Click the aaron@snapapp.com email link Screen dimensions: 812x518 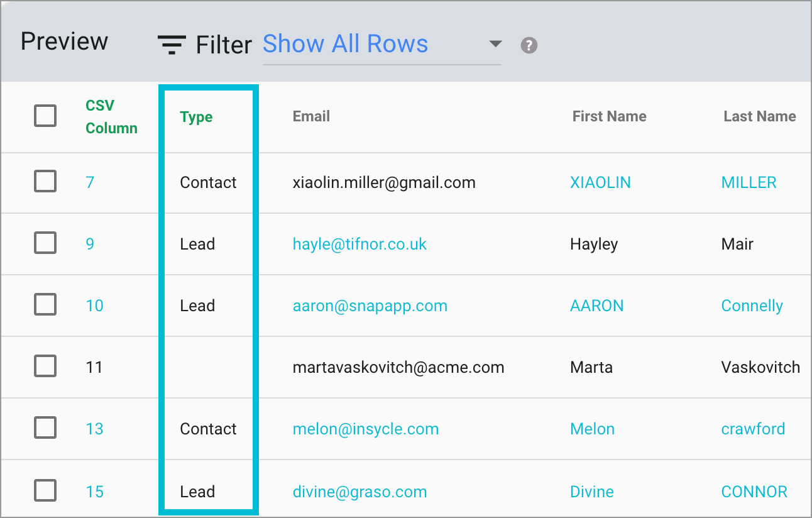[370, 306]
